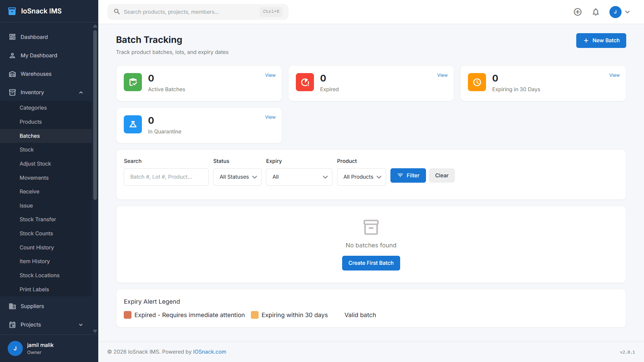This screenshot has width=644, height=362.
Task: Open the user account menu
Action: coord(620,12)
